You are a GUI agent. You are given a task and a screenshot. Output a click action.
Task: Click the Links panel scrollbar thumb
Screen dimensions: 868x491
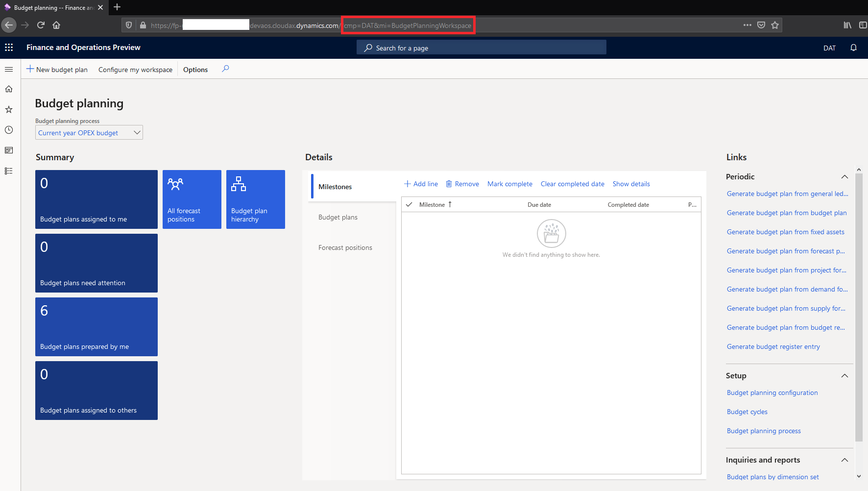(859, 307)
